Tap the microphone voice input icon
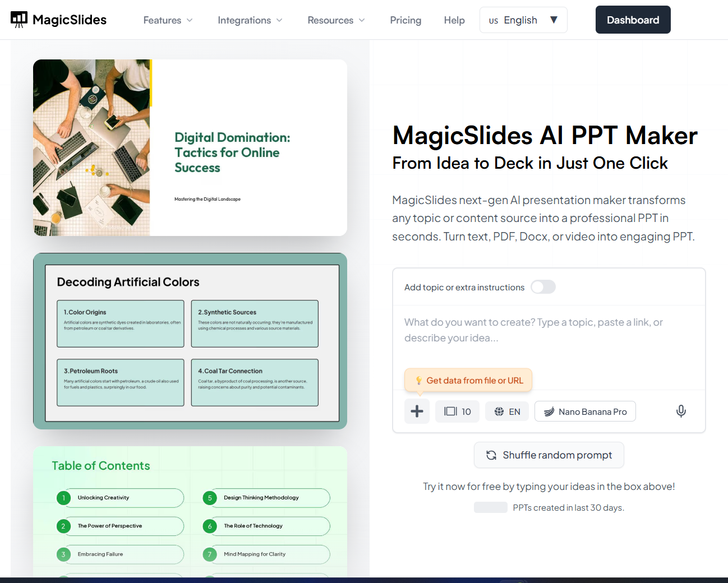This screenshot has width=728, height=583. (x=681, y=411)
